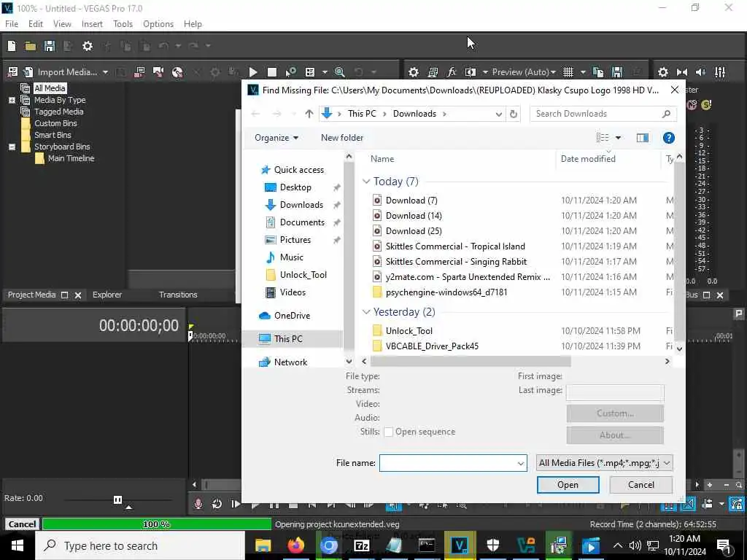Click the Overlays grid icon
The width and height of the screenshot is (747, 560).
click(568, 72)
